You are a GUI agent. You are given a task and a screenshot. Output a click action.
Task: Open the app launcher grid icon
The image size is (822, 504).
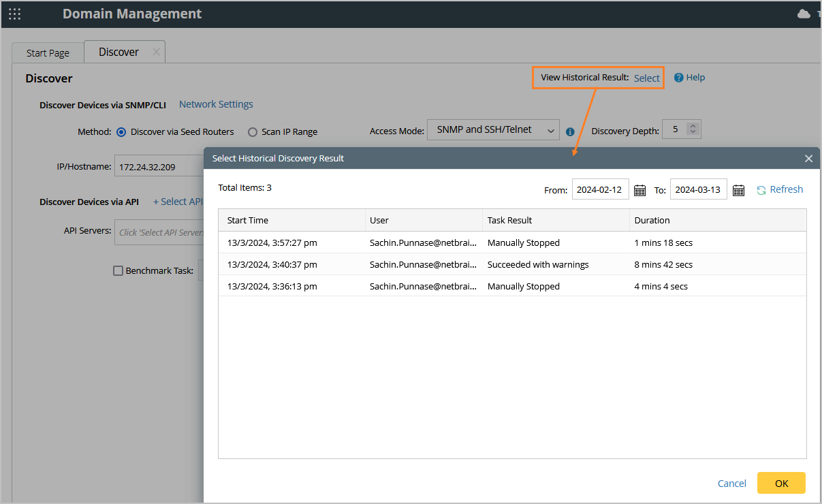pyautogui.click(x=14, y=14)
